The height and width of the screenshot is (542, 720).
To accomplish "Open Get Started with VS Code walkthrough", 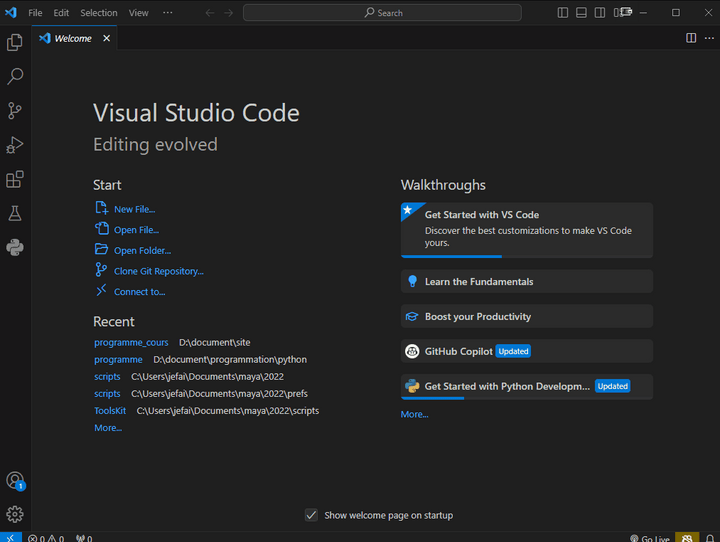I will pyautogui.click(x=527, y=230).
